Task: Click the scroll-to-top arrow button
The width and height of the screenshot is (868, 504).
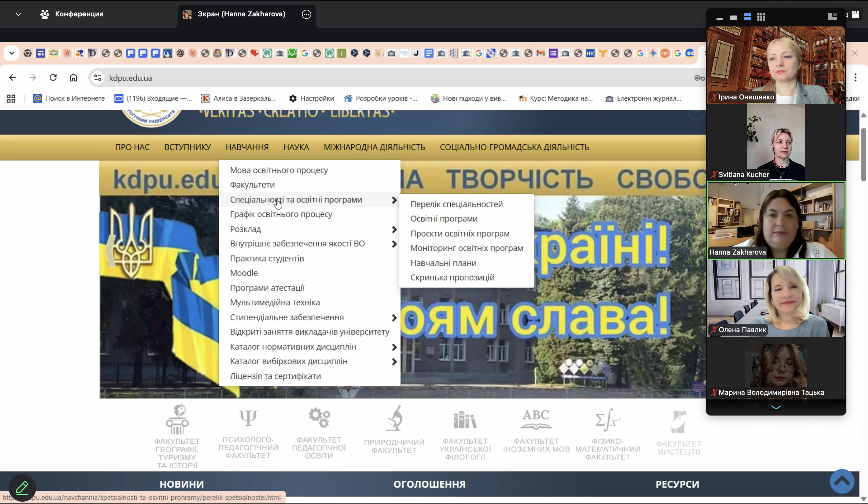Action: pyautogui.click(x=842, y=481)
